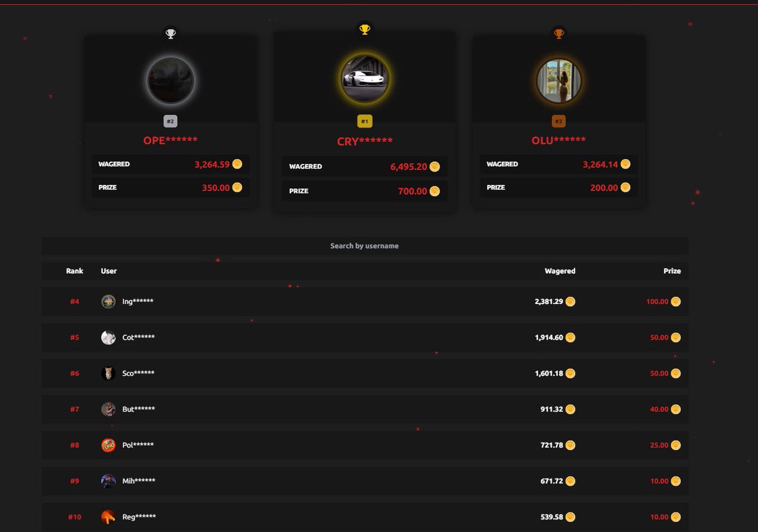Click the Pol****** user avatar

point(108,446)
